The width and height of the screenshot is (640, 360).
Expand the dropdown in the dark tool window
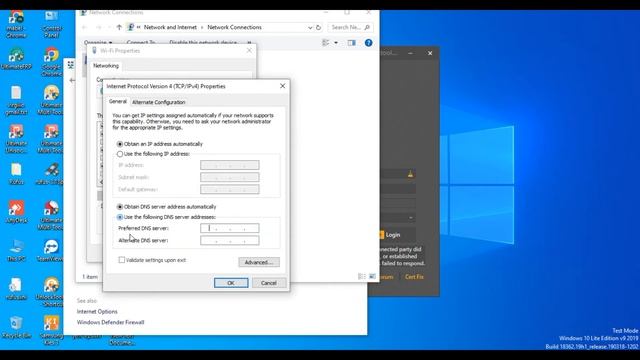tap(411, 218)
